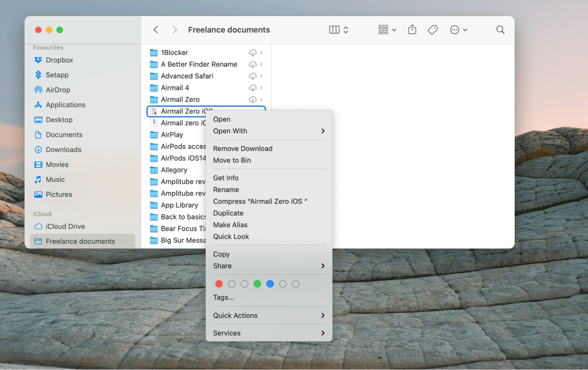Select the 1Blocker folder row
Viewport: 588px width, 370px height.
click(206, 52)
